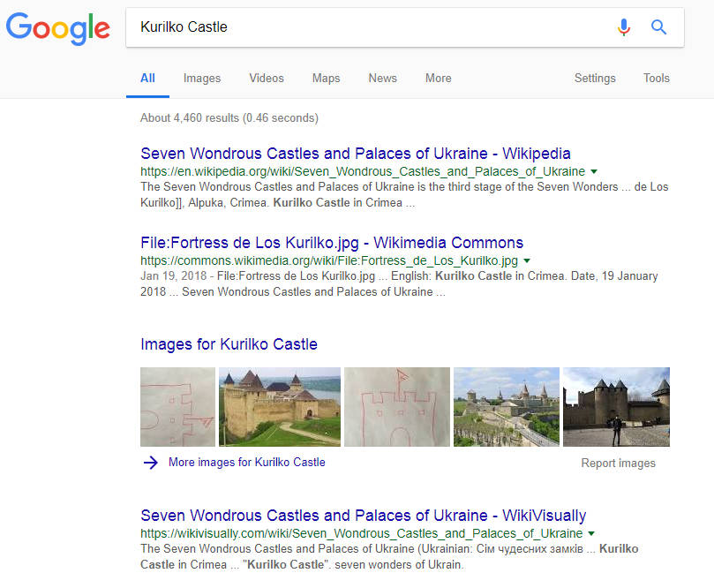Click the blue magnifying glass search icon
Screen dimensions: 714x588
click(x=658, y=27)
